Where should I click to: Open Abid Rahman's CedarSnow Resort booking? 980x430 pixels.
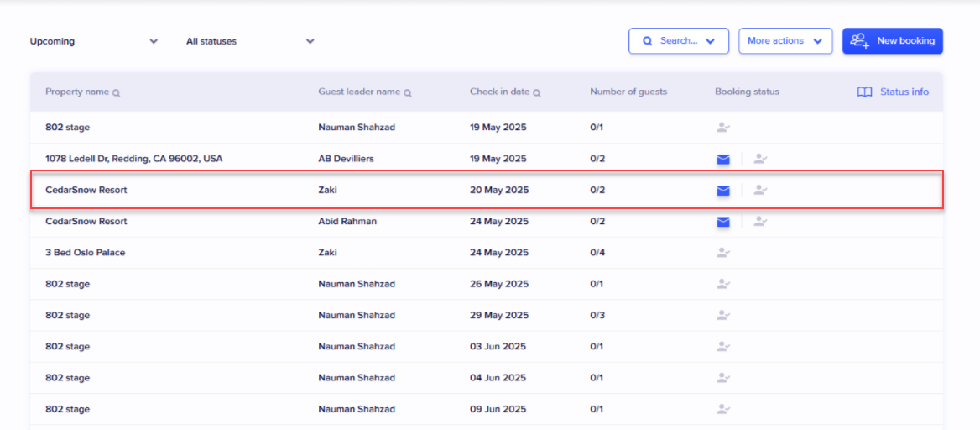(86, 222)
